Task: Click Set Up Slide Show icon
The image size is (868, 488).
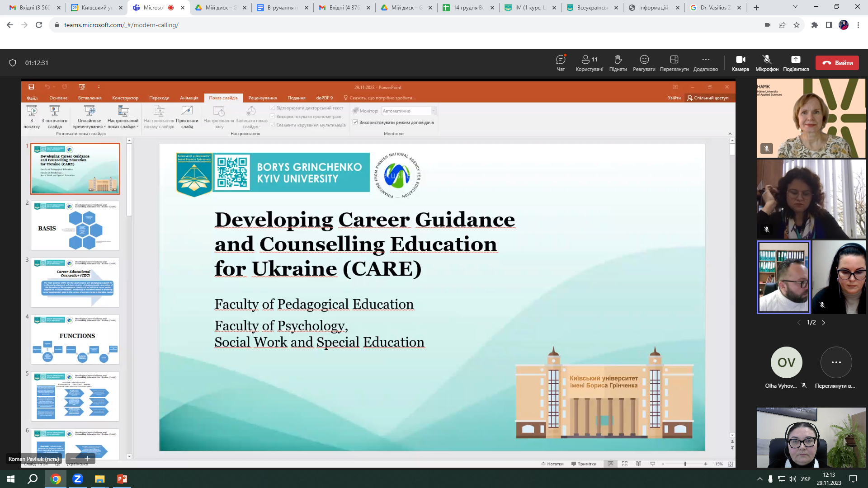Action: 159,117
